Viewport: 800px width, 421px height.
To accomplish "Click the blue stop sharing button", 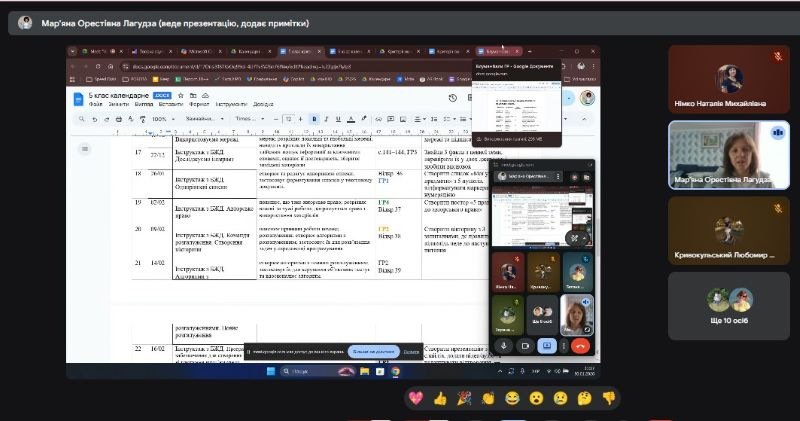I will point(372,351).
